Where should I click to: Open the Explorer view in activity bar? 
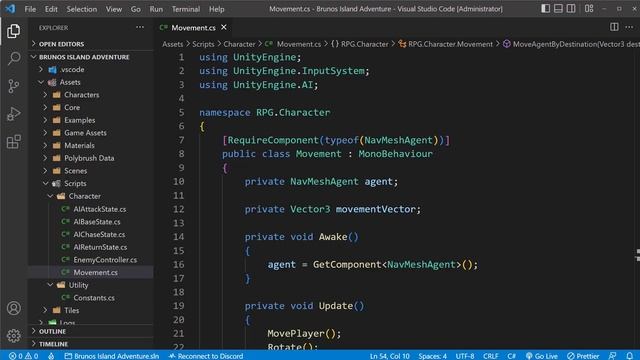[x=13, y=31]
